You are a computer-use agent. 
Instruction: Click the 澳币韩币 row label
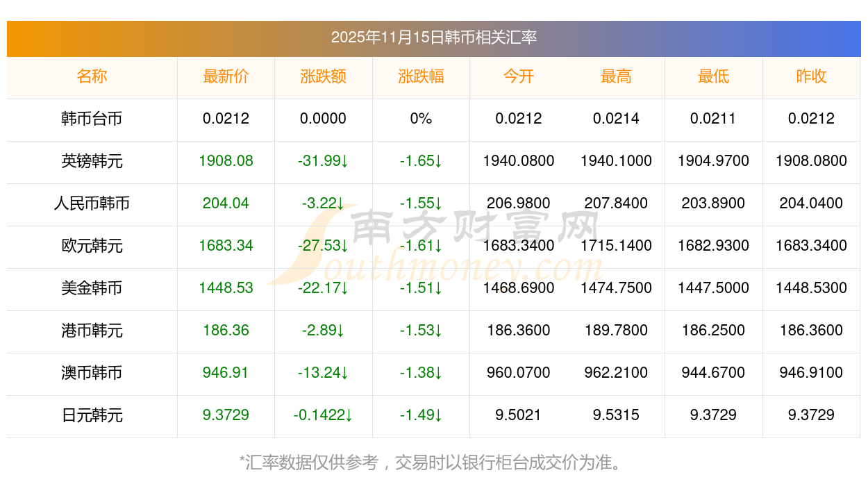click(92, 373)
